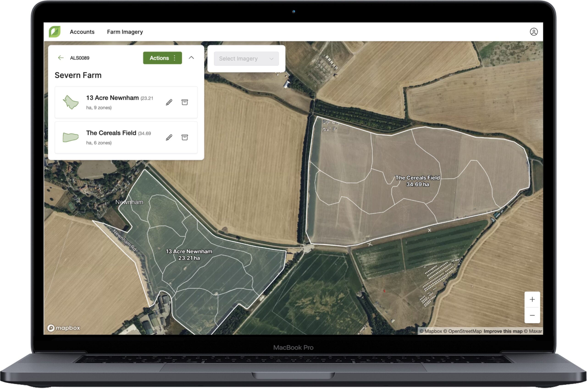Click the Actions button
This screenshot has width=587, height=392.
click(x=159, y=58)
